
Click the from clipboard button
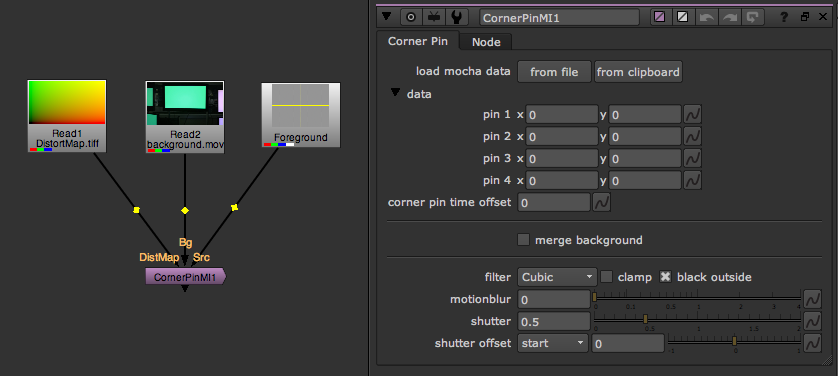click(638, 72)
